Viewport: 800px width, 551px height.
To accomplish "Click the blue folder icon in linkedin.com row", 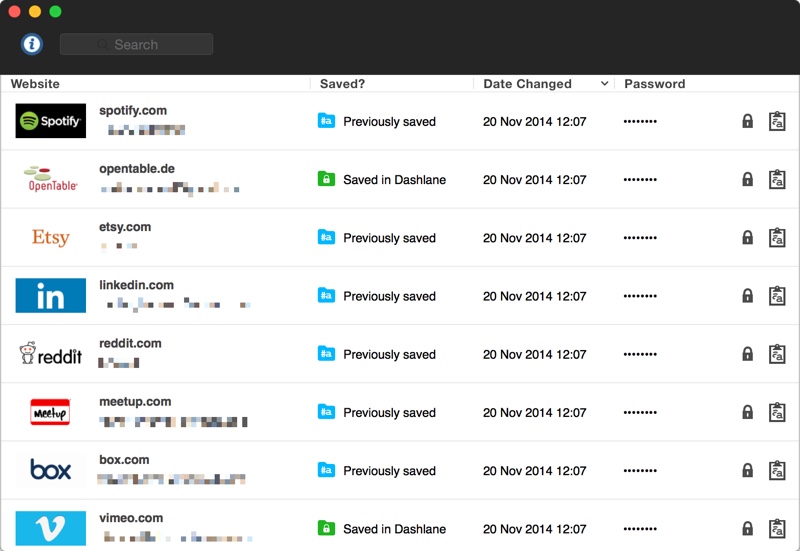I will 327,295.
